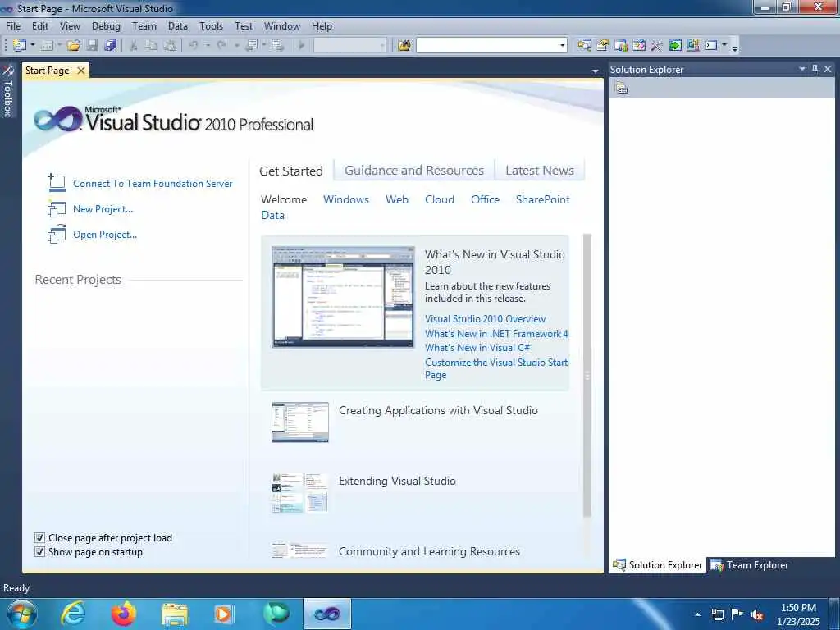Open the Extension Manager toolbar icon
This screenshot has height=630, width=840.
tap(693, 46)
